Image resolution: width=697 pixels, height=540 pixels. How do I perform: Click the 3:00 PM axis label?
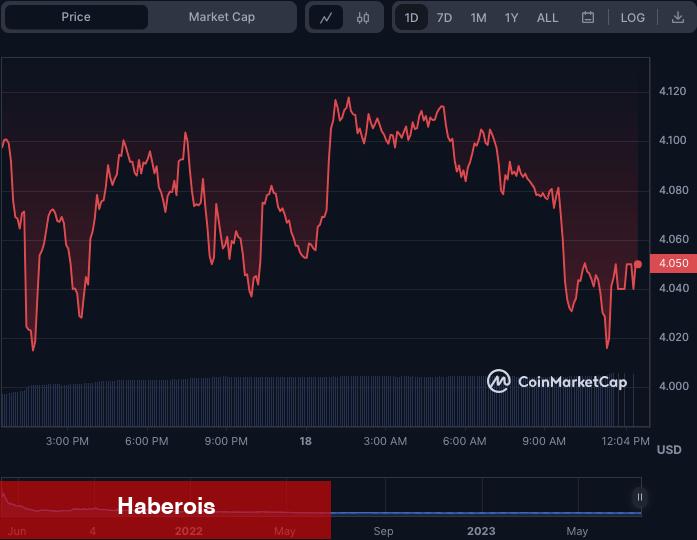click(x=67, y=441)
